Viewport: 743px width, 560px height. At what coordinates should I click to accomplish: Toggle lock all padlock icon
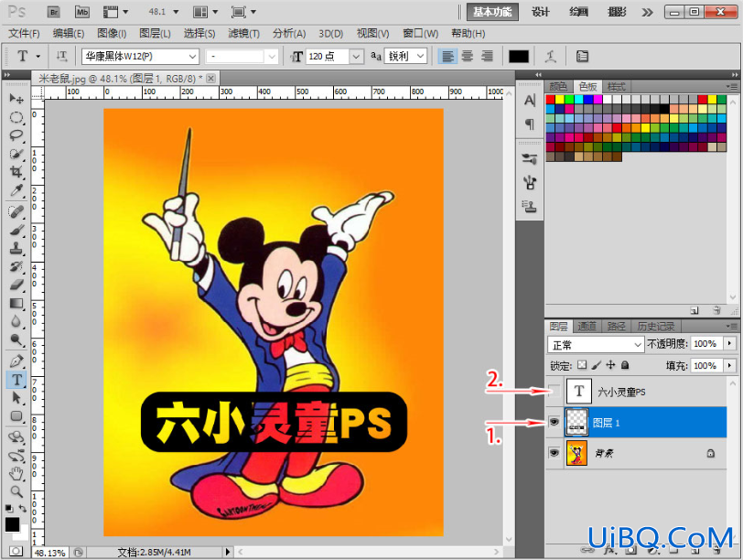[x=625, y=365]
